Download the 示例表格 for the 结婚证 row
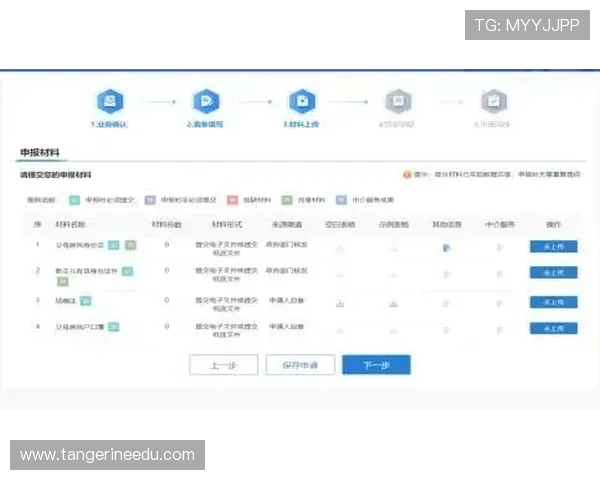 [x=393, y=303]
